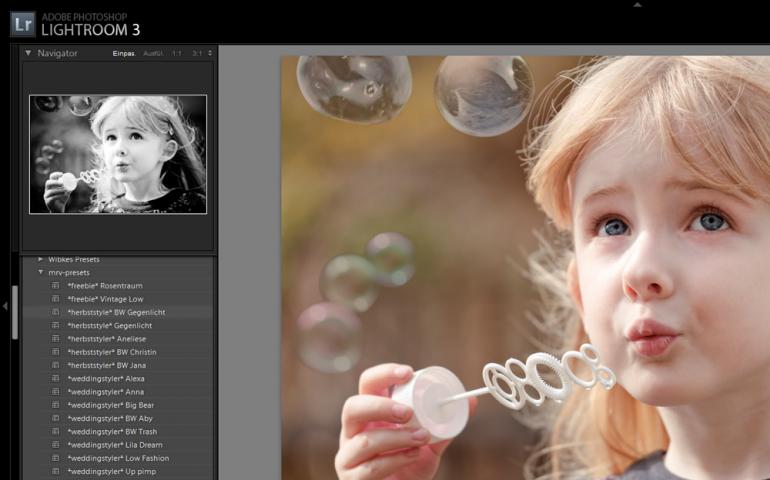The image size is (770, 480).
Task: Apply the *freebie* Vintage Low preset
Action: pyautogui.click(x=106, y=299)
